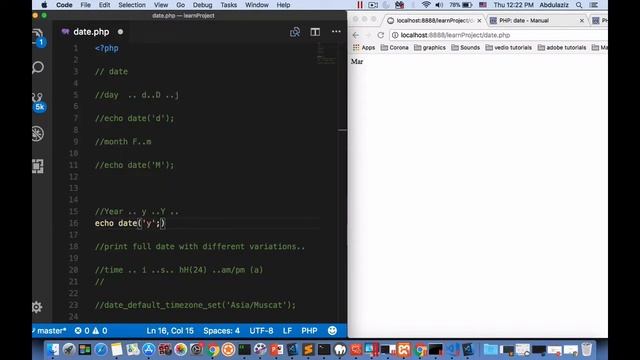
Task: Click Chrome reload button
Action: [381, 35]
